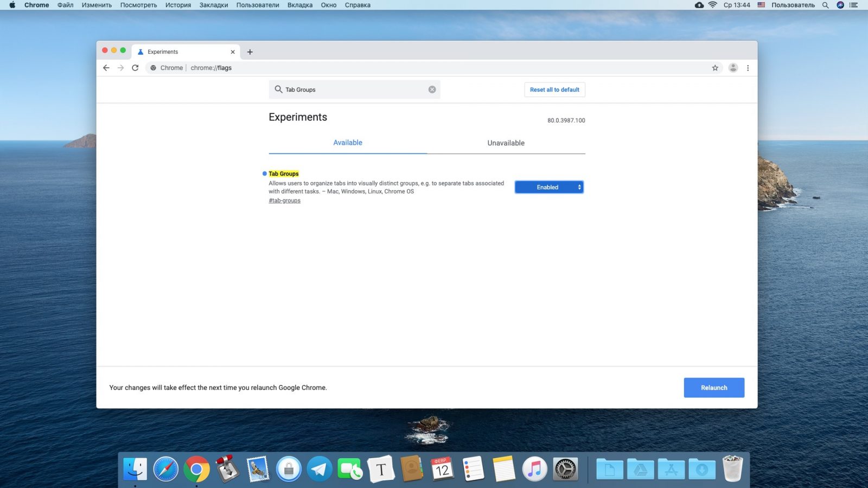868x488 pixels.
Task: Open a new tab with plus icon
Action: (250, 52)
